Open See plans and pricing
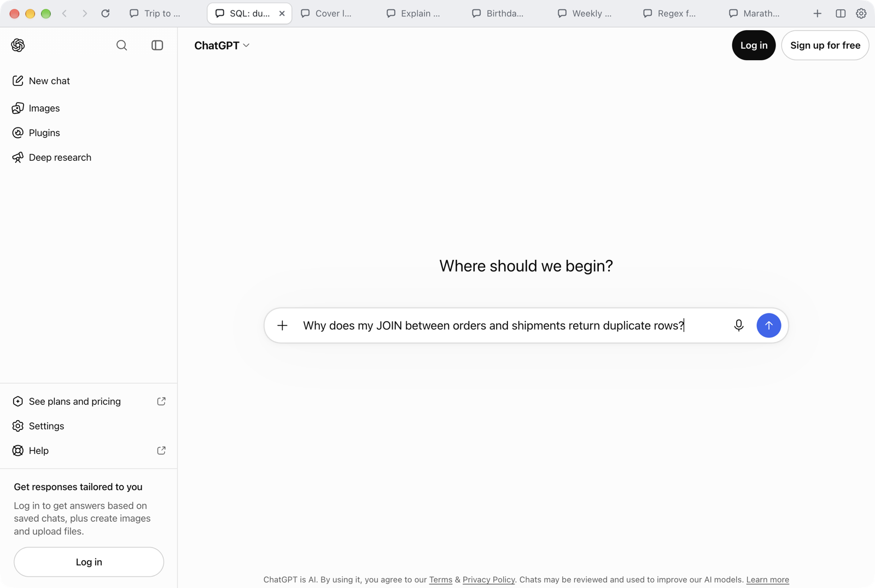 (x=89, y=401)
